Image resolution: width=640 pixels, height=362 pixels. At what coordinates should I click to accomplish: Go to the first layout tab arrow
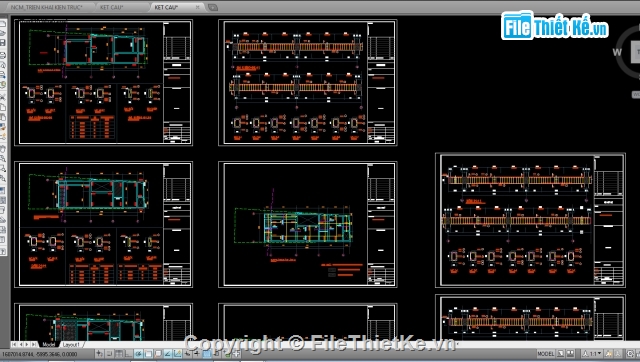pyautogui.click(x=15, y=344)
